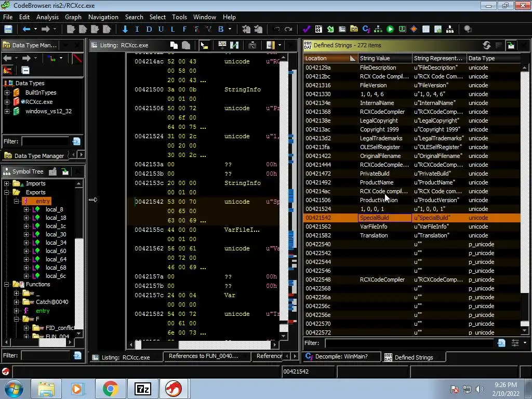Click the green play script icon
Viewport: 532px width, 399px height.
point(390,29)
